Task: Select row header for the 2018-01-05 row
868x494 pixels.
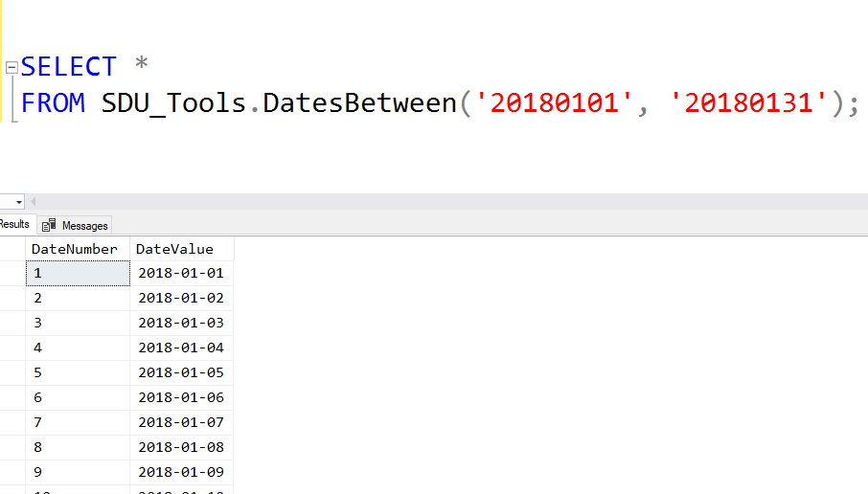Action: (12, 372)
